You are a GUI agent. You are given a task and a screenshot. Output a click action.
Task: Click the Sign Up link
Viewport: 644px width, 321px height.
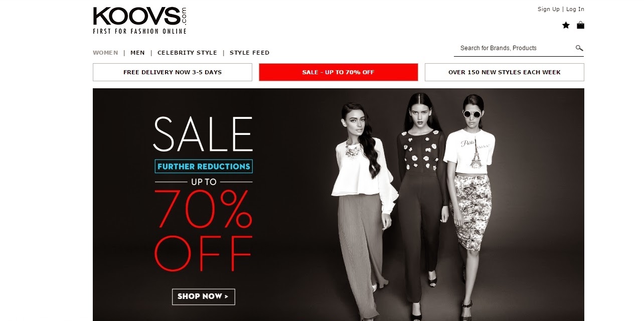(548, 9)
